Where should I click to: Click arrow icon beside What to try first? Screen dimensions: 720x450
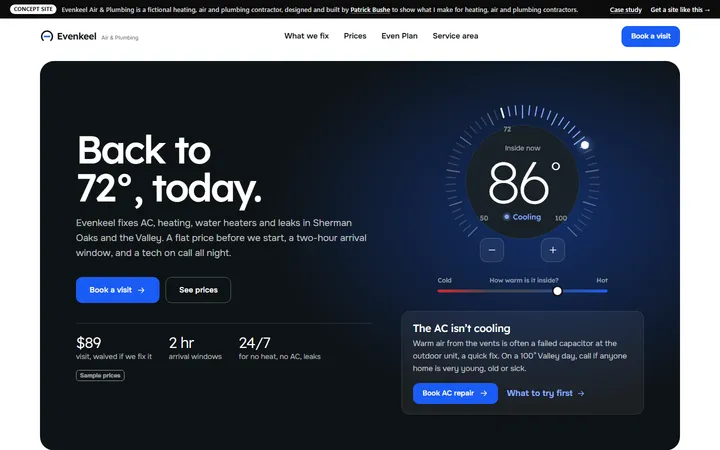(x=581, y=394)
